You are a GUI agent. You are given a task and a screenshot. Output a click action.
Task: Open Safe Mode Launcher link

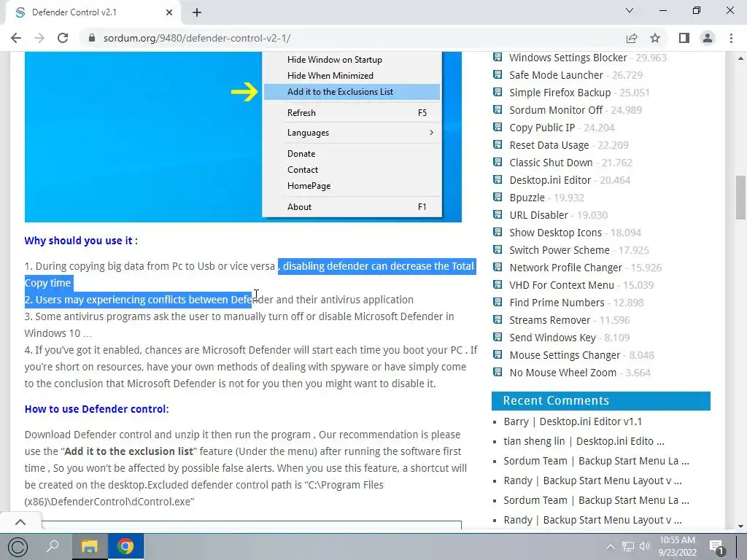556,75
